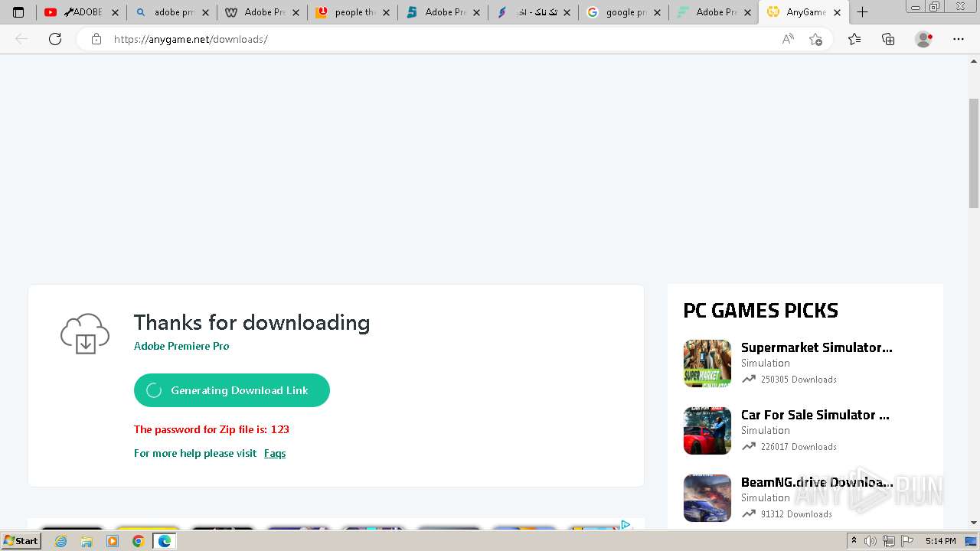Open the network tray icon
The width and height of the screenshot is (980, 551).
pyautogui.click(x=888, y=541)
